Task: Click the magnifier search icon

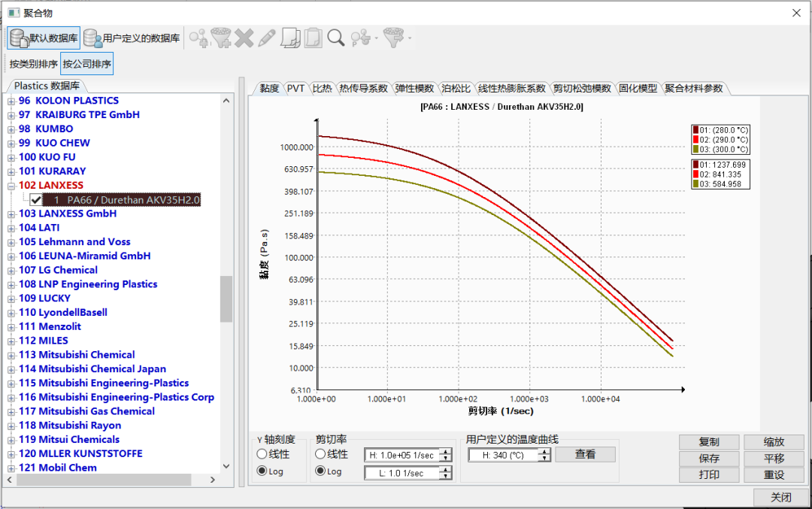Action: click(335, 38)
